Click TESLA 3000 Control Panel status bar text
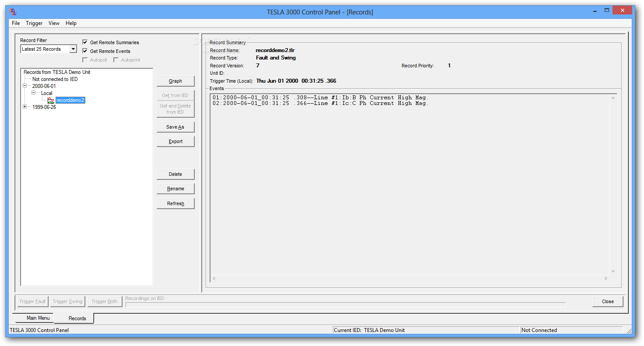Image resolution: width=644 pixels, height=346 pixels. coord(39,330)
